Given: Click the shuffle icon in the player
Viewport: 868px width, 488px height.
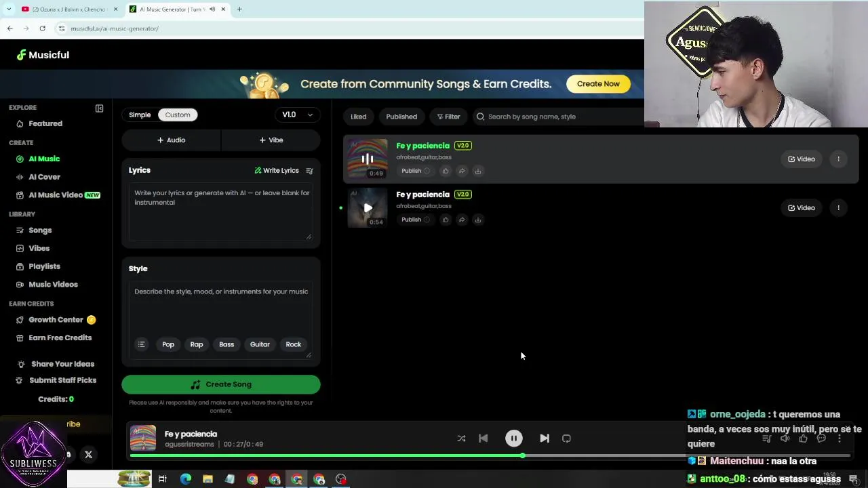Looking at the screenshot, I should pyautogui.click(x=461, y=439).
